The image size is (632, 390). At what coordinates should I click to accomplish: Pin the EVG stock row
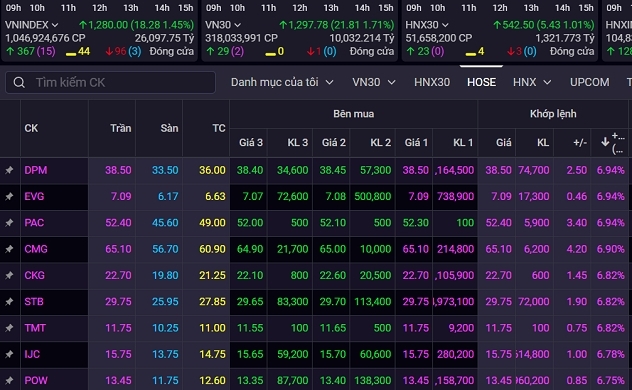point(9,197)
